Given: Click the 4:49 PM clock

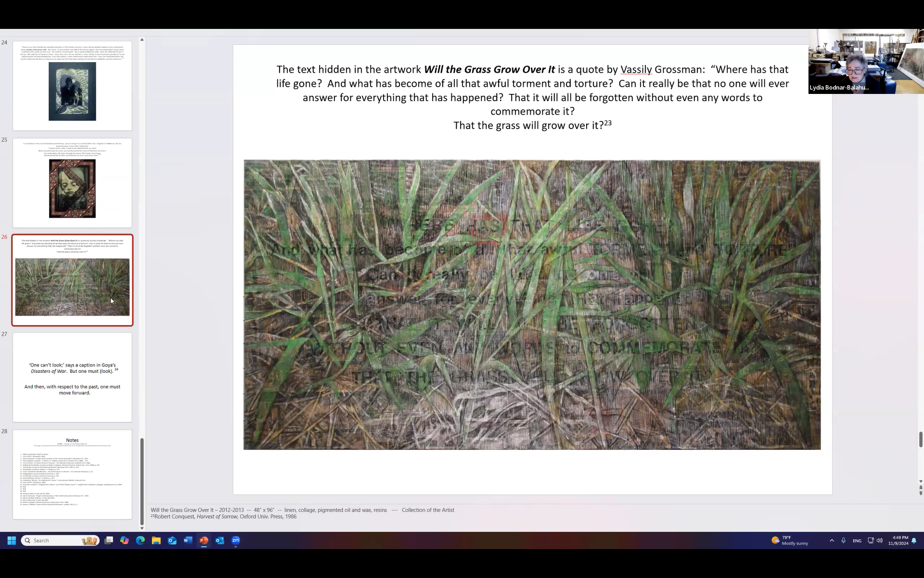Looking at the screenshot, I should click(898, 540).
